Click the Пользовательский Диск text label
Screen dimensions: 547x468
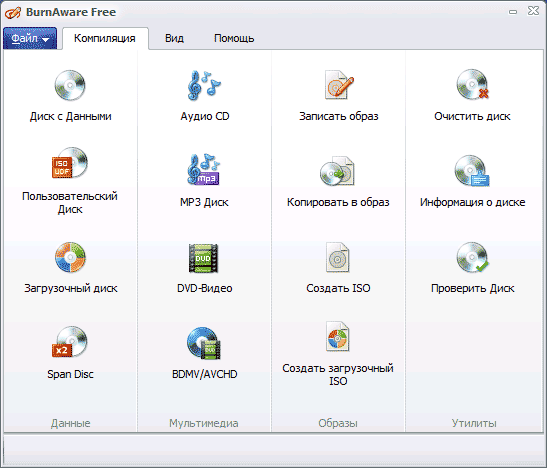[70, 203]
